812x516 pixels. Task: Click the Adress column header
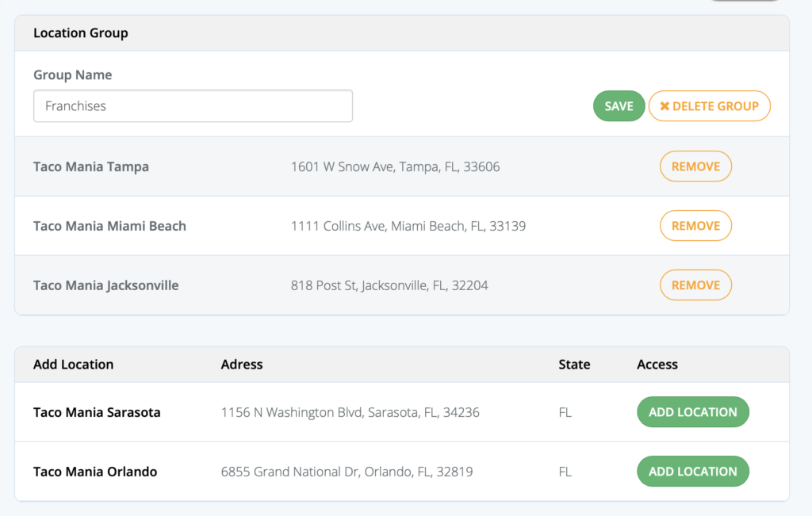click(x=242, y=365)
